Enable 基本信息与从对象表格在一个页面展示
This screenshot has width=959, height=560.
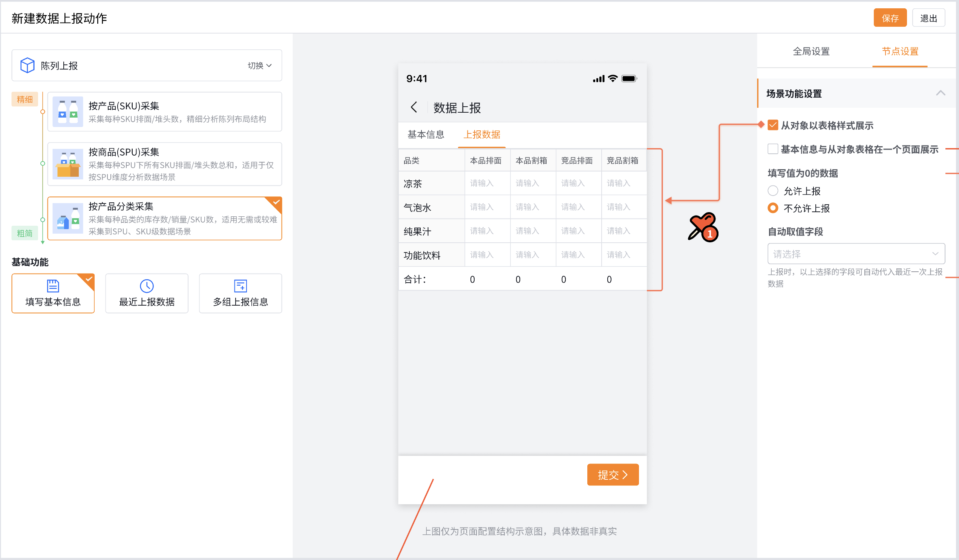point(773,149)
